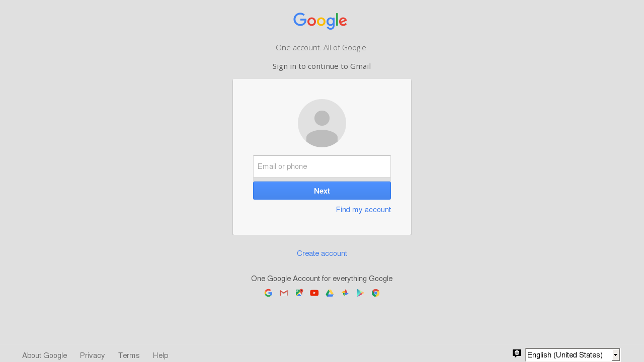Click the Chrome browser icon
This screenshot has height=362, width=644.
coord(375,293)
